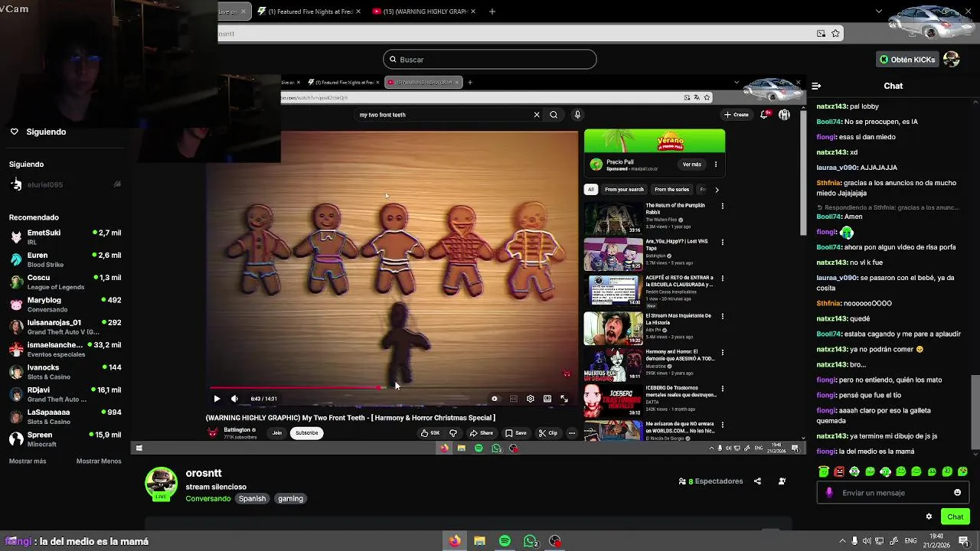The height and width of the screenshot is (551, 980).
Task: Click Mostrar más in sidebar
Action: point(28,461)
